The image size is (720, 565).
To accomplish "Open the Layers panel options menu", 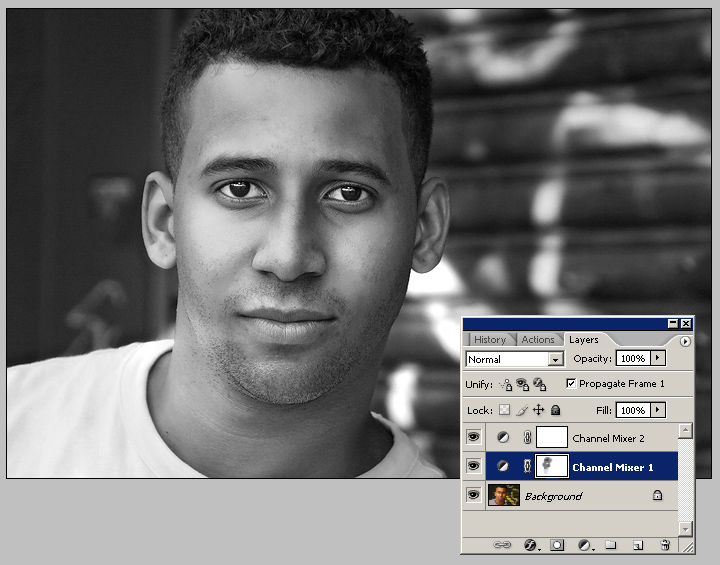I will click(x=685, y=341).
